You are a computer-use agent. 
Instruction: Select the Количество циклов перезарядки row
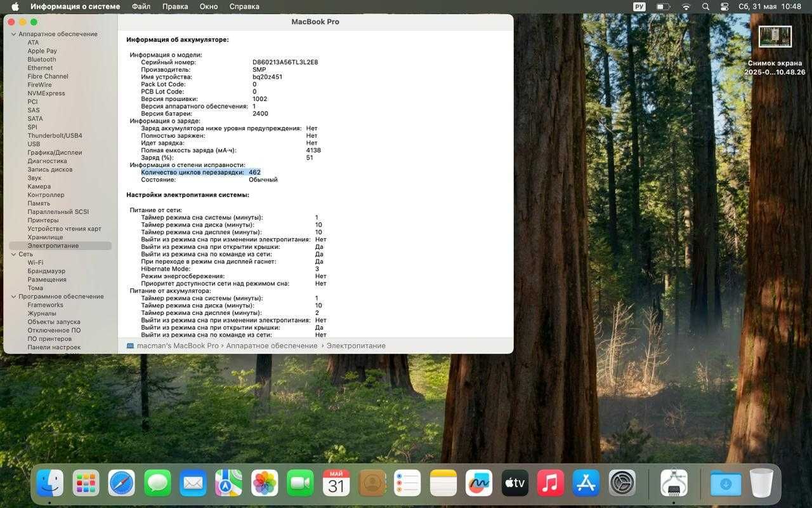200,173
